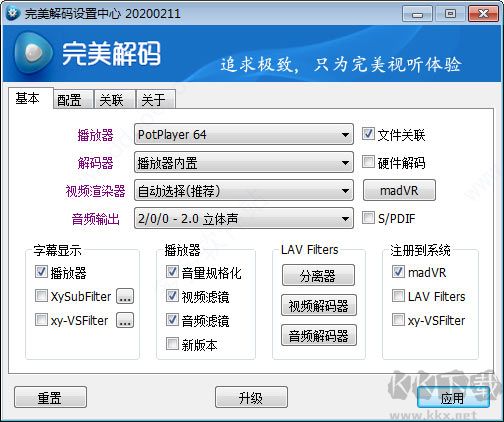Viewport: 504px width, 422px height.
Task: Switch to the 配置 tab
Action: 73,99
